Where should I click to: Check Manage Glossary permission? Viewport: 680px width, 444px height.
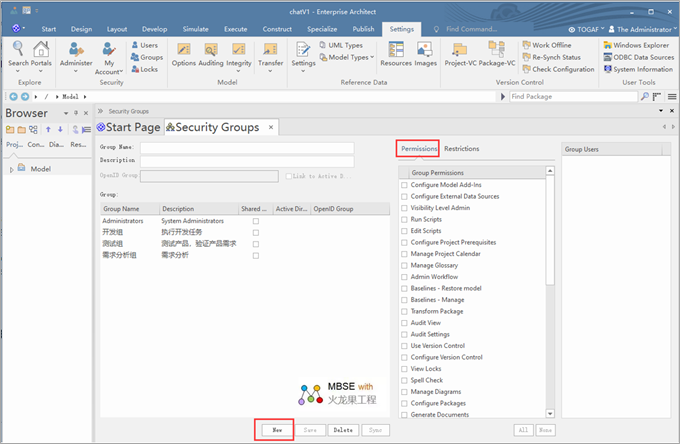pyautogui.click(x=404, y=266)
